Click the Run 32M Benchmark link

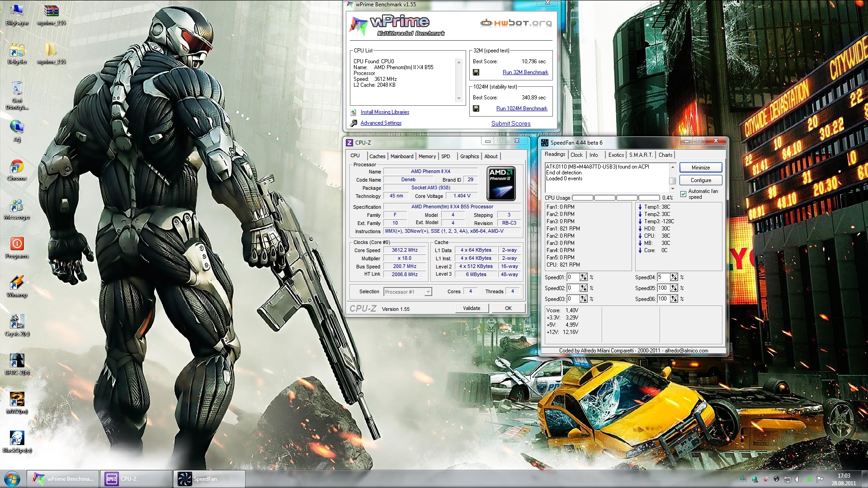(x=525, y=72)
